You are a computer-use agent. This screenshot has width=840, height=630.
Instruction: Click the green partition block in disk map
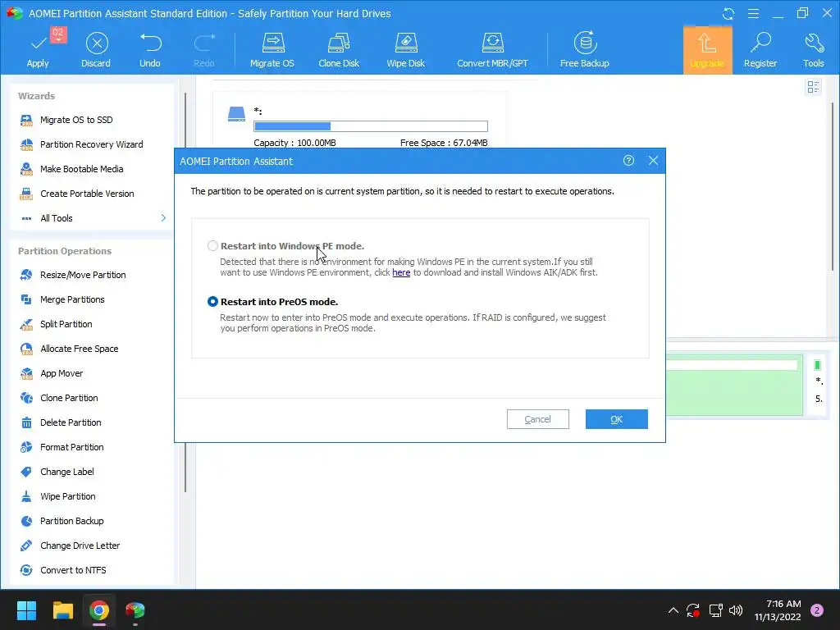734,385
